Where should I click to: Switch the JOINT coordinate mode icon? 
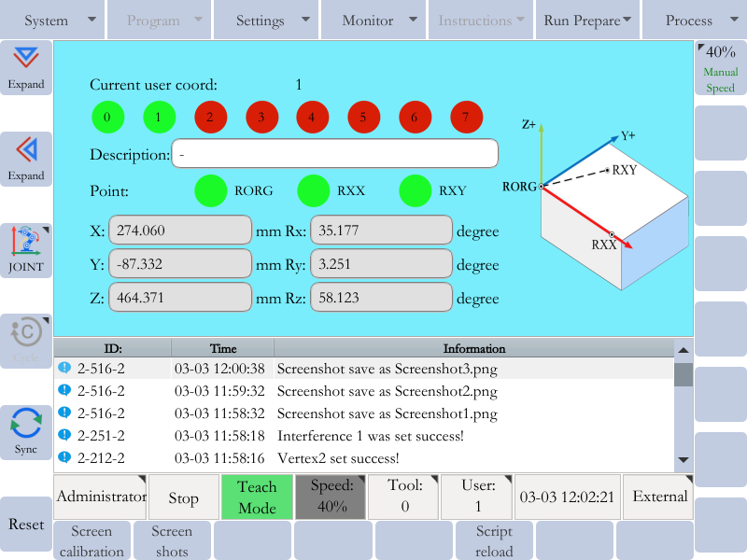[x=26, y=243]
